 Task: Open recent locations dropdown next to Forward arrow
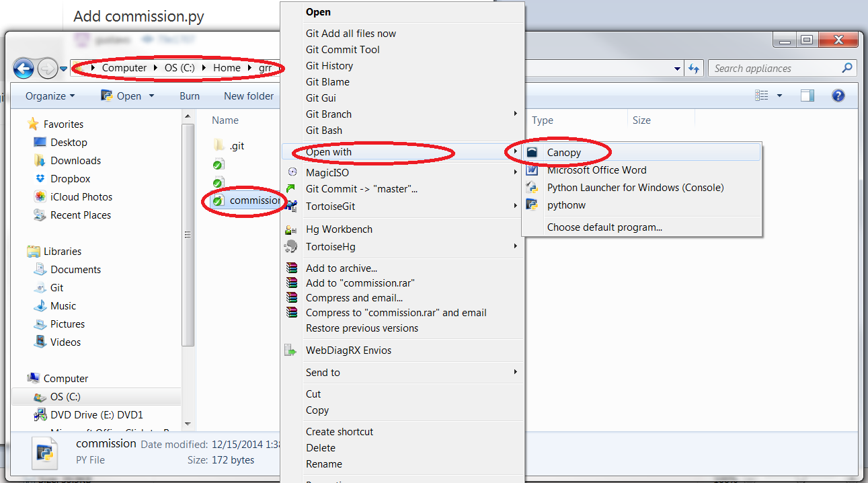click(63, 69)
